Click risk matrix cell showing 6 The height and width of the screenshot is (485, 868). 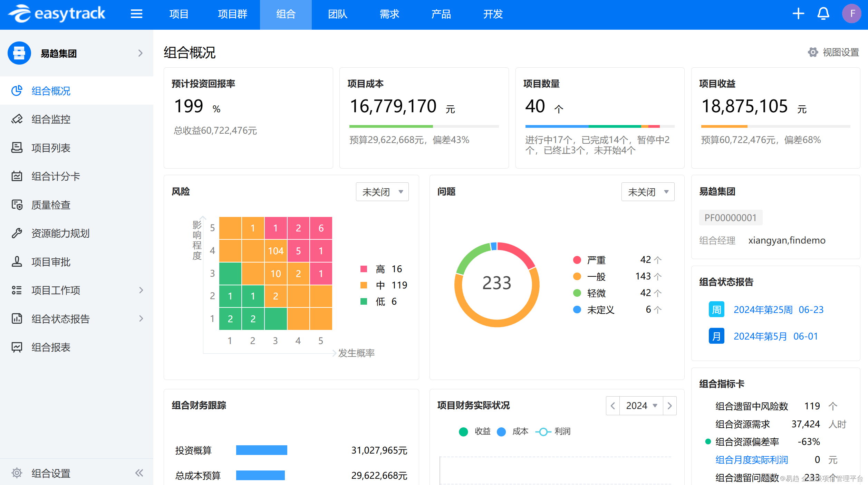click(x=321, y=228)
